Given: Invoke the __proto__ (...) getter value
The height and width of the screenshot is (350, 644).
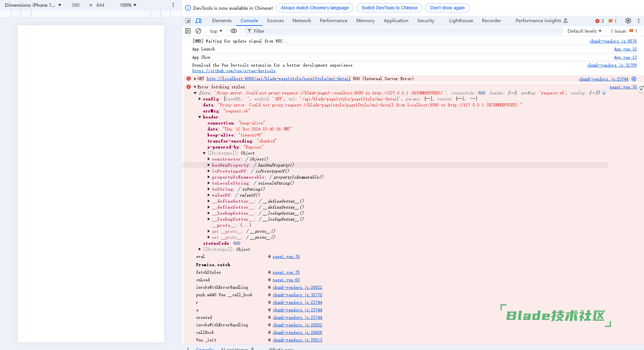Looking at the screenshot, I should pyautogui.click(x=245, y=225).
